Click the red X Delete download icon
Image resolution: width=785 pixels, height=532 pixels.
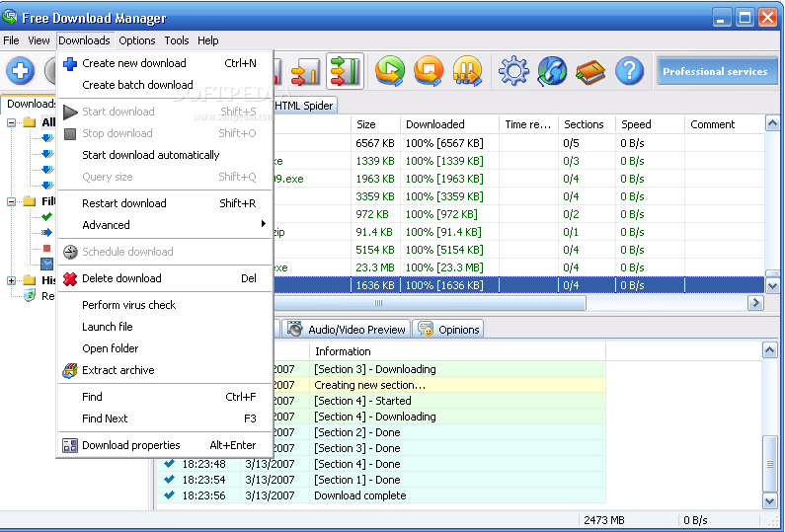pos(70,278)
